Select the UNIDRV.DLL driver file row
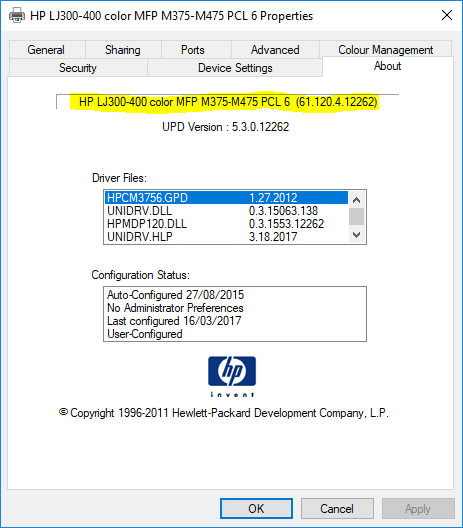Viewport: 463px width, 528px height. point(226,211)
